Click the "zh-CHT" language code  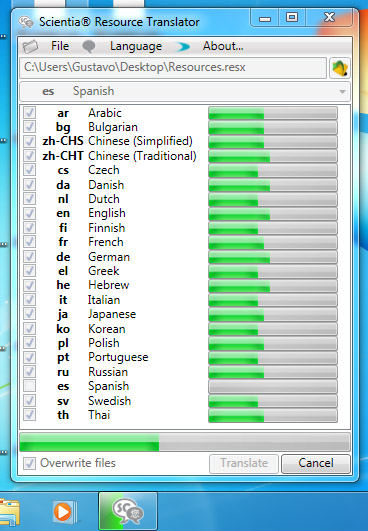click(63, 156)
